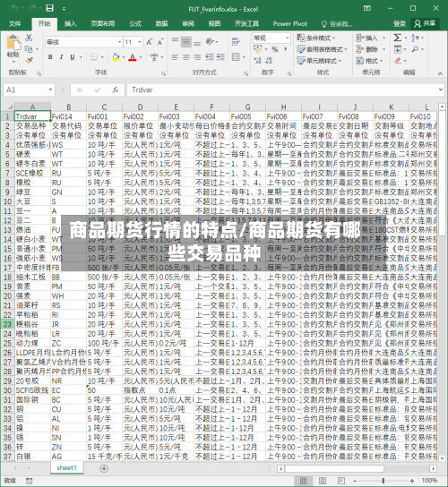Click the Save icon in quick access toolbar
This screenshot has width=448, height=487.
point(50,8)
